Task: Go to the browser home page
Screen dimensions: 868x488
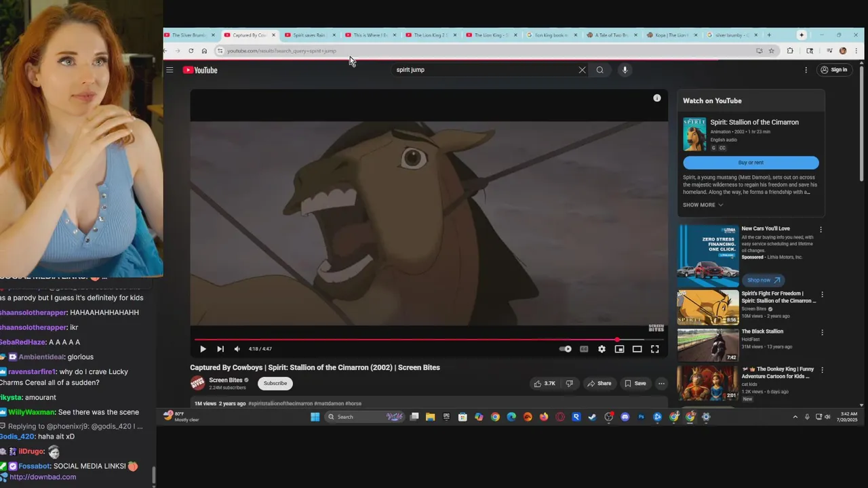Action: [x=204, y=51]
